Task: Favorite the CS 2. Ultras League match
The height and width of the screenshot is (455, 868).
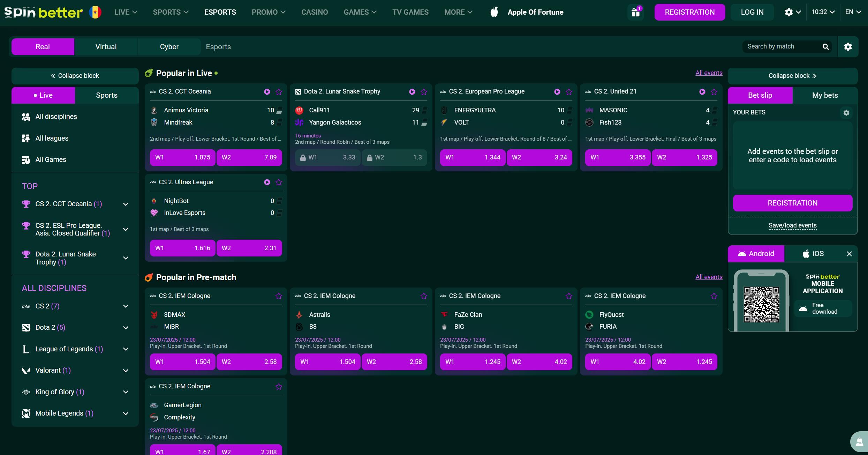Action: pos(279,182)
